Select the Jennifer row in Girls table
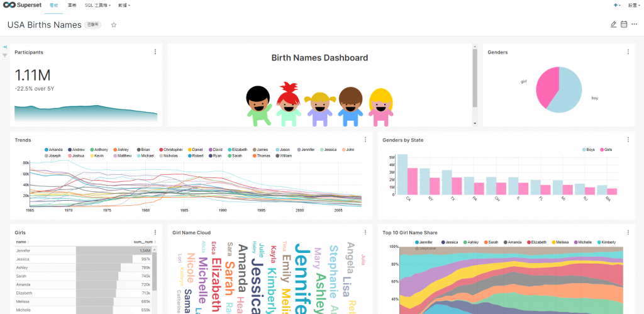Screen dimensions: 644x314 click(x=84, y=250)
